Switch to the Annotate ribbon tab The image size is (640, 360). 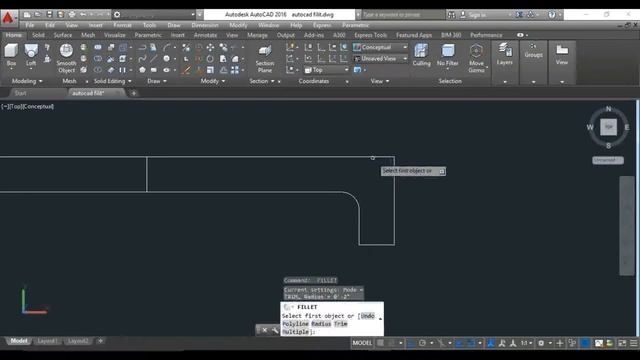(205, 35)
